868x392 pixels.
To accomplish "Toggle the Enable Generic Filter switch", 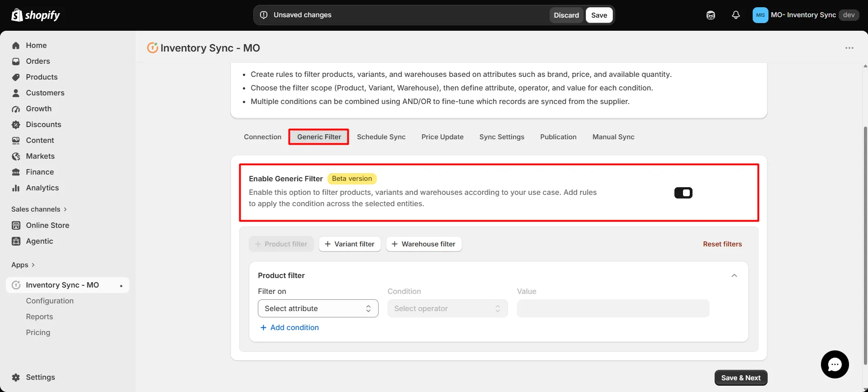I will click(683, 193).
